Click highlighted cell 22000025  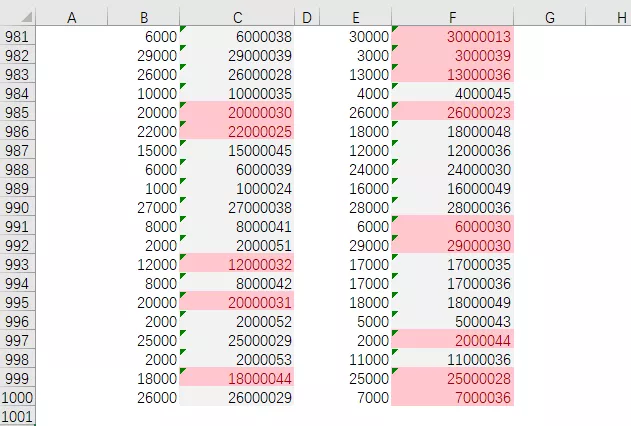tap(237, 132)
